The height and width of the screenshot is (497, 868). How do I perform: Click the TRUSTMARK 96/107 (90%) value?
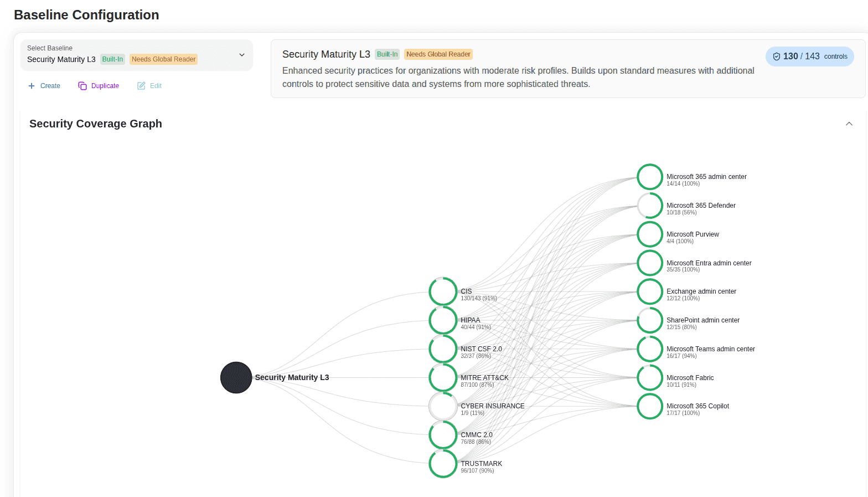click(x=477, y=471)
